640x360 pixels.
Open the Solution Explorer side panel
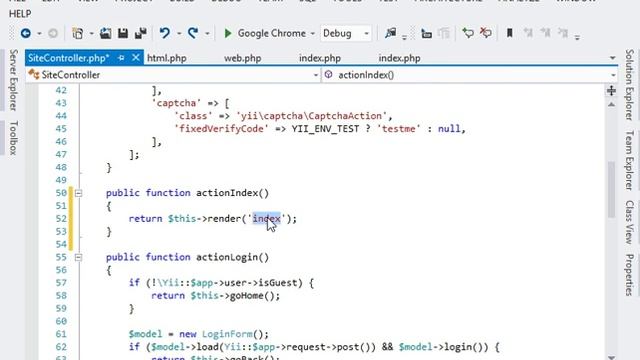click(629, 85)
